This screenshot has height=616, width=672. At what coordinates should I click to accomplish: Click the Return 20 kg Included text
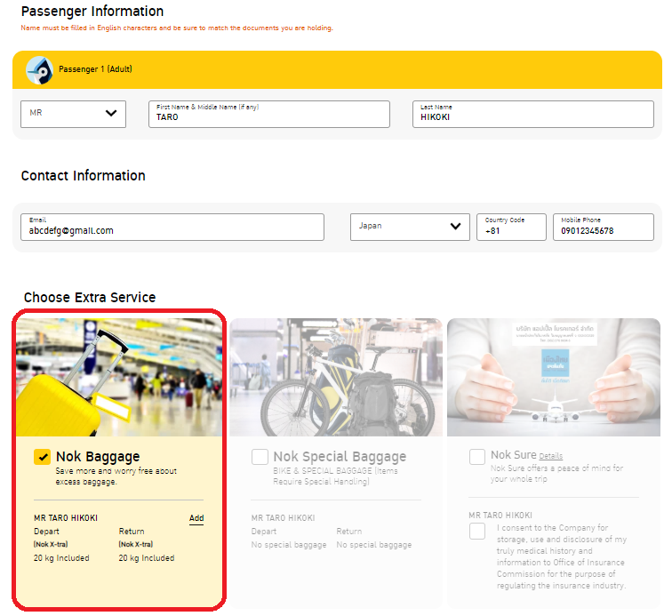(146, 558)
